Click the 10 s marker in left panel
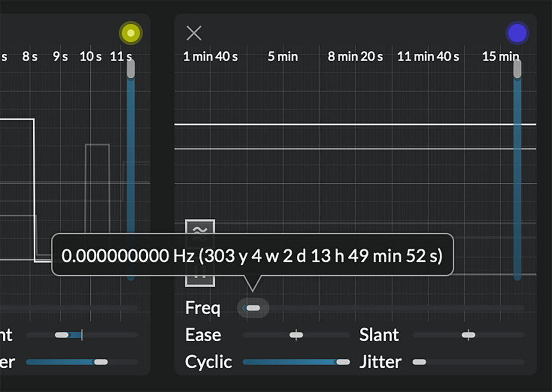 (x=91, y=57)
